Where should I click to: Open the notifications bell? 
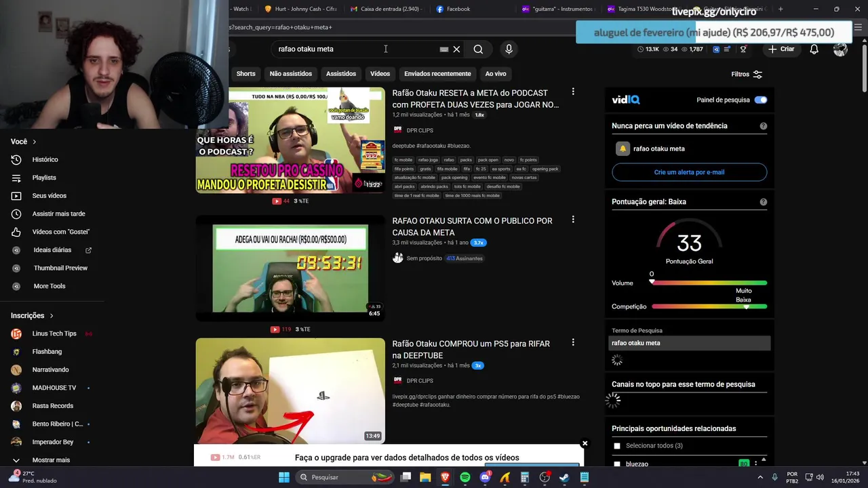814,49
